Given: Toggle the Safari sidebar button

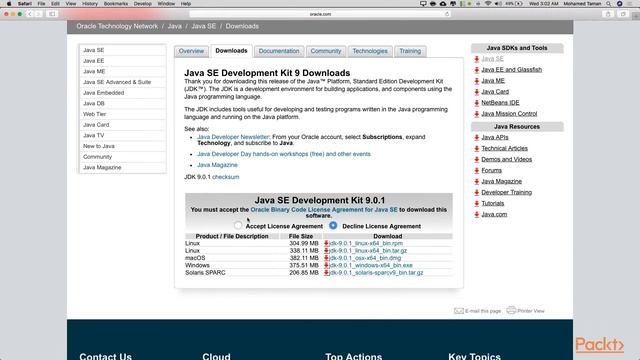Looking at the screenshot, I should pos(52,14).
